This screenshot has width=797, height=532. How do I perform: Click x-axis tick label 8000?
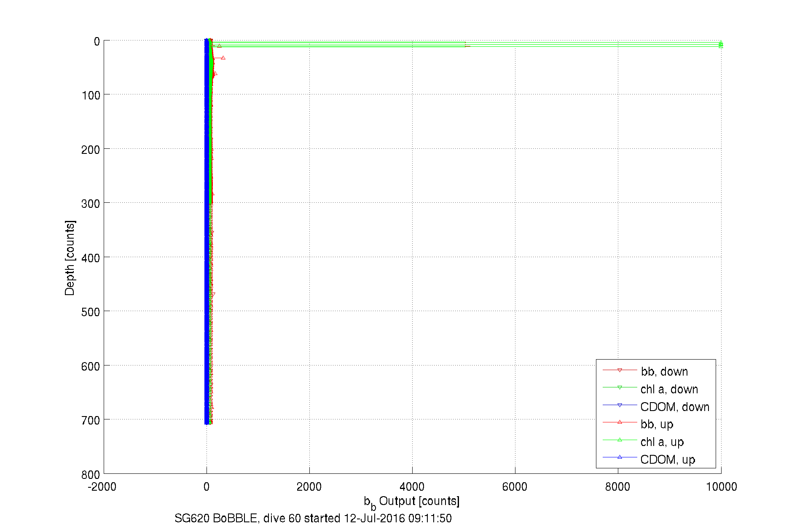pos(617,487)
